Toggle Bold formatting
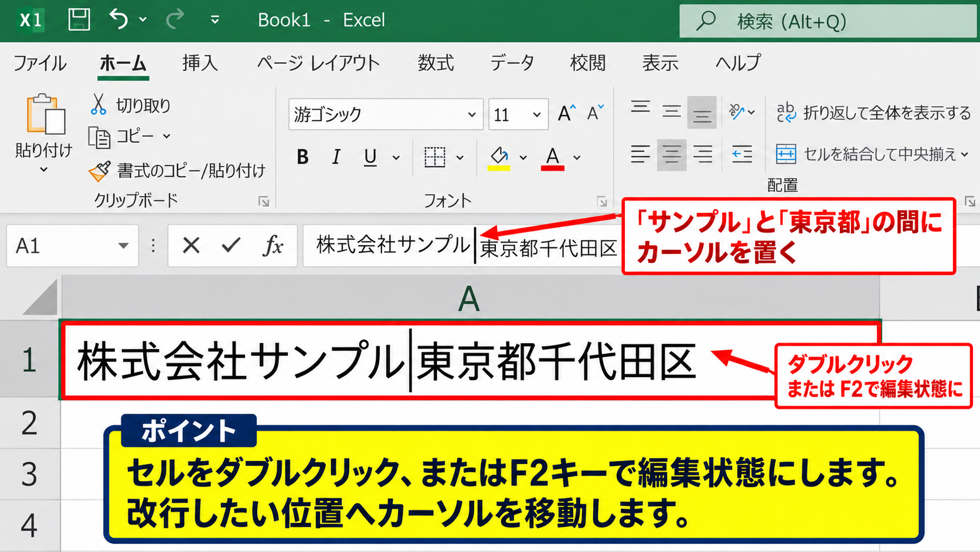980x552 pixels. click(302, 157)
